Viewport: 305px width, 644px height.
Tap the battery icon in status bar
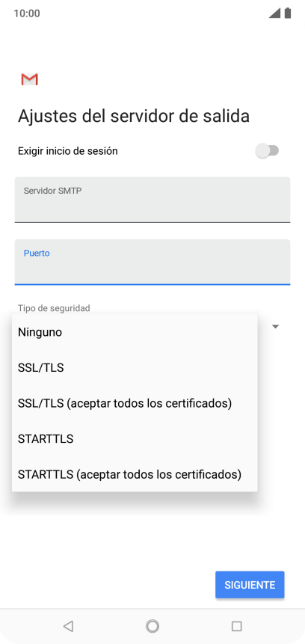point(288,13)
